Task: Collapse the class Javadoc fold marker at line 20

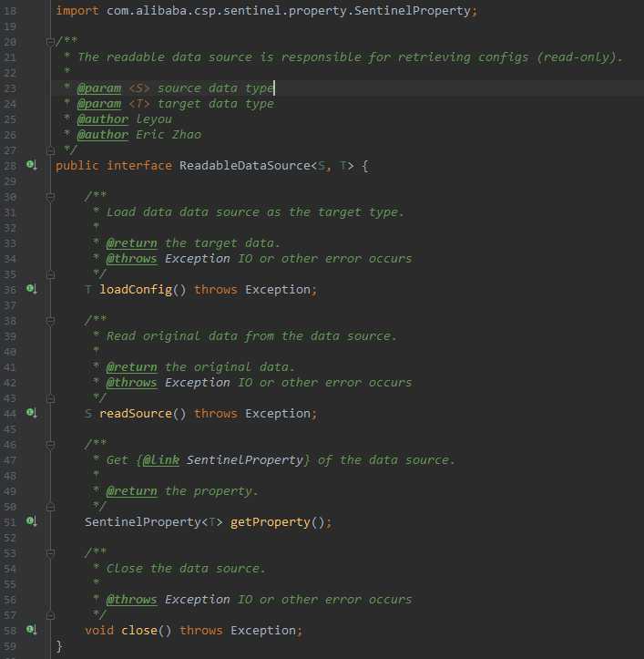Action: click(x=50, y=42)
